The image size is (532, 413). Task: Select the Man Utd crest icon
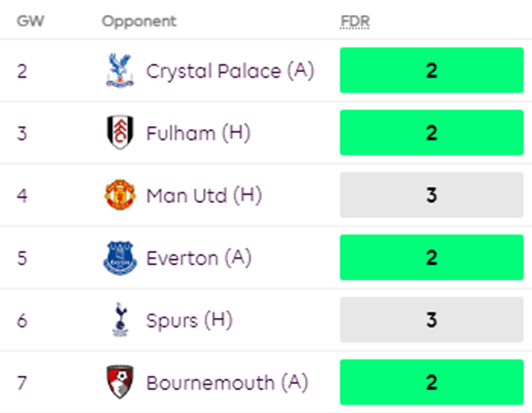click(x=120, y=195)
